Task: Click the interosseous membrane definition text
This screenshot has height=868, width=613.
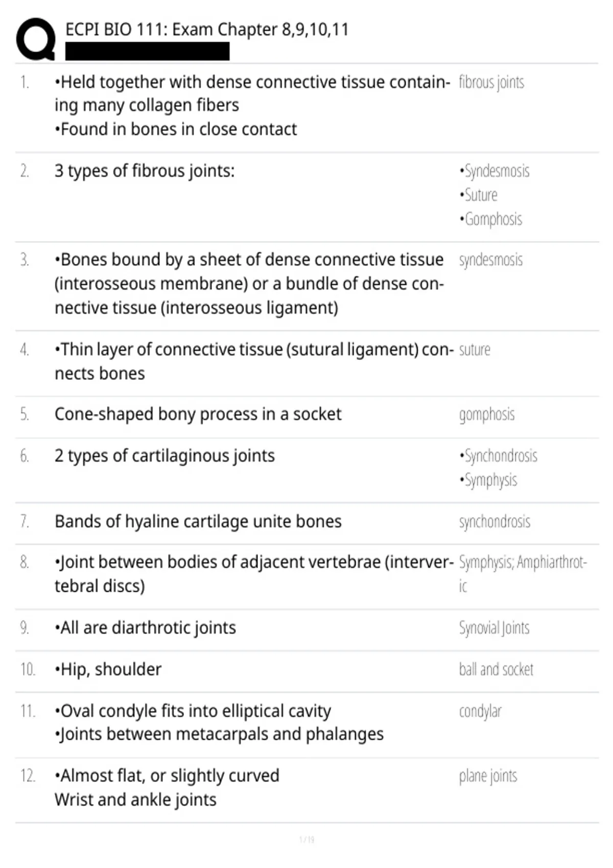Action: click(249, 284)
